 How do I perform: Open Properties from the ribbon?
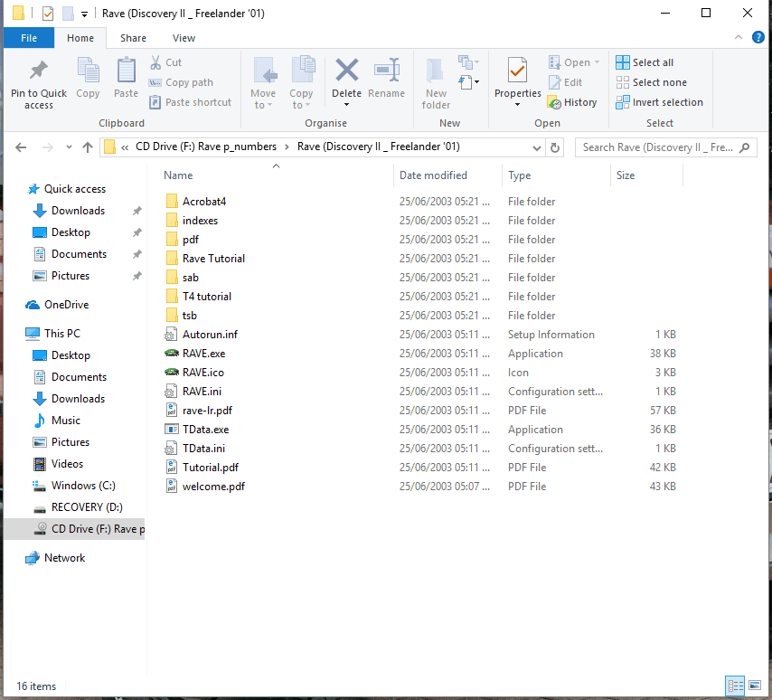click(517, 78)
